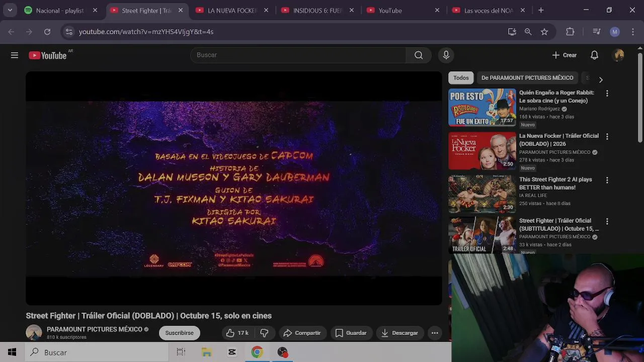Image resolution: width=644 pixels, height=362 pixels.
Task: Click the Descargar button
Action: (400, 333)
